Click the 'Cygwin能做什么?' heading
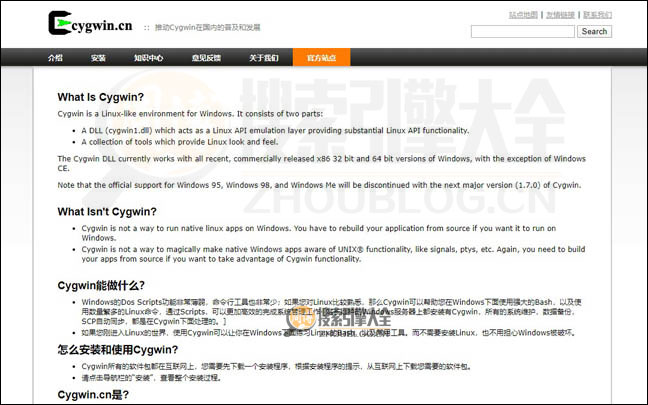648x405 pixels. [x=101, y=285]
